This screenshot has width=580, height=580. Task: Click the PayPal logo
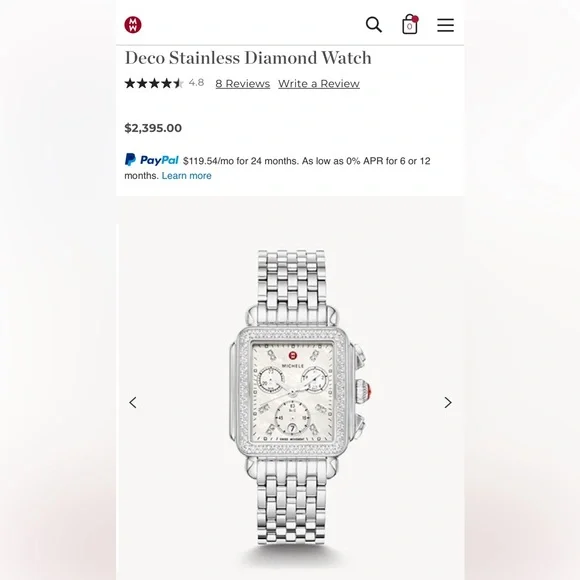pos(152,160)
